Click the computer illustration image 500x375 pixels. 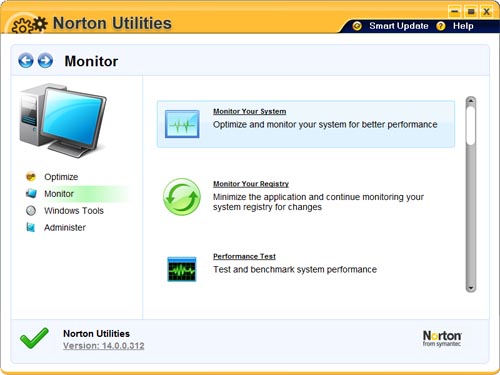coord(63,120)
